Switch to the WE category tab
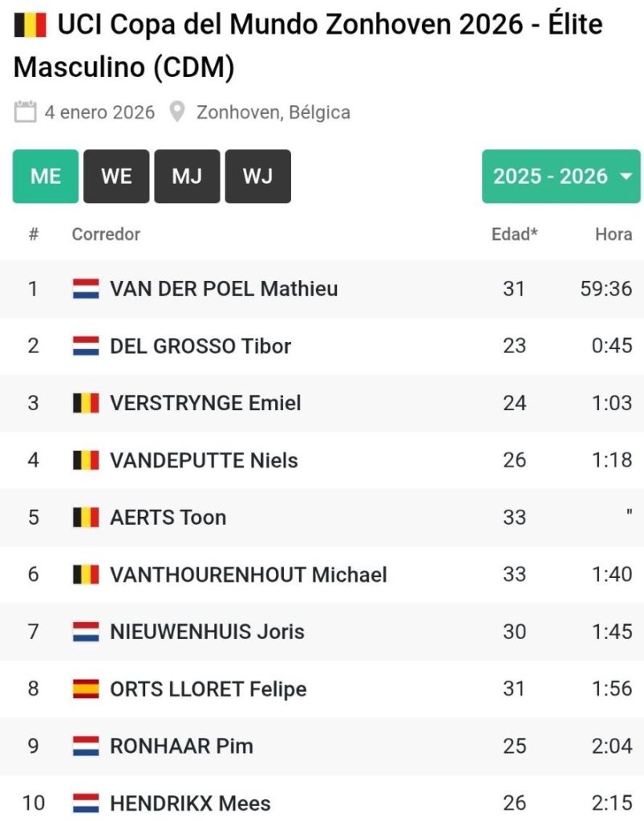The width and height of the screenshot is (644, 821). [x=116, y=177]
